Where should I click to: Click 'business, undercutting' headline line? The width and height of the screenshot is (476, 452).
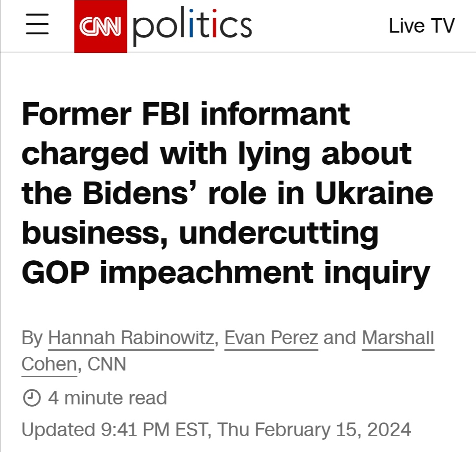(200, 233)
